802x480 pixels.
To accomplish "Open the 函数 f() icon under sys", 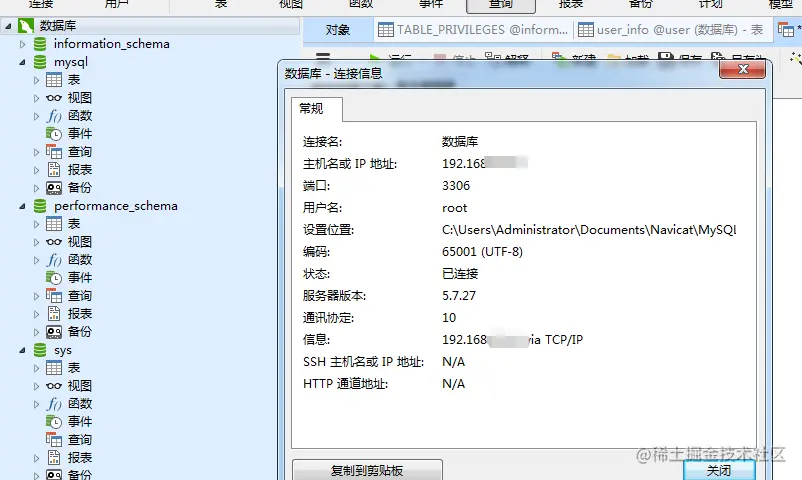I will [54, 404].
